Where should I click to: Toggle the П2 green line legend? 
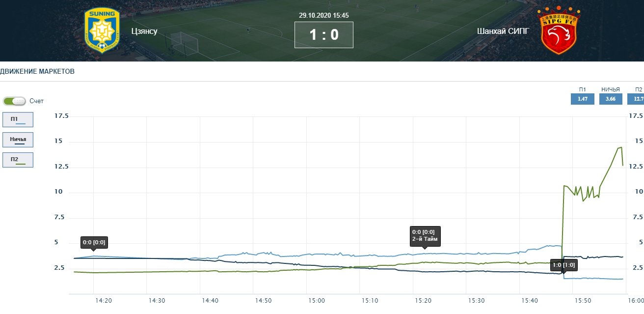click(x=18, y=160)
